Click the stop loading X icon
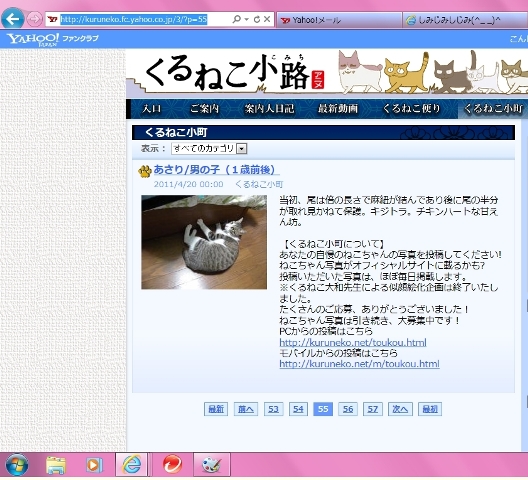The width and height of the screenshot is (528, 480). tap(267, 19)
